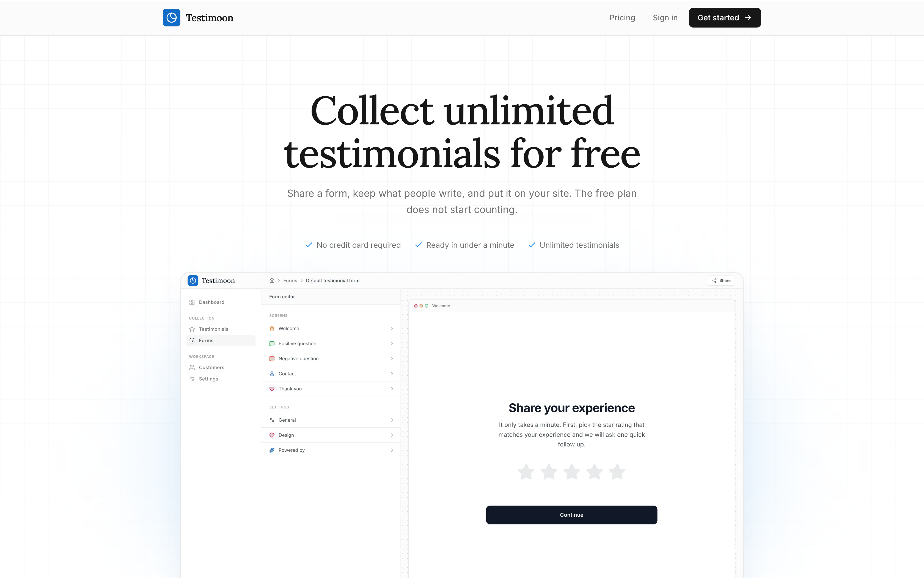The width and height of the screenshot is (924, 578).
Task: Click the Powered by sparkle icon
Action: (272, 450)
